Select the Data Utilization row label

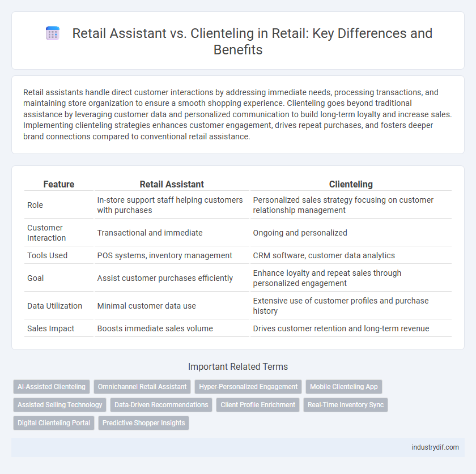[54, 306]
